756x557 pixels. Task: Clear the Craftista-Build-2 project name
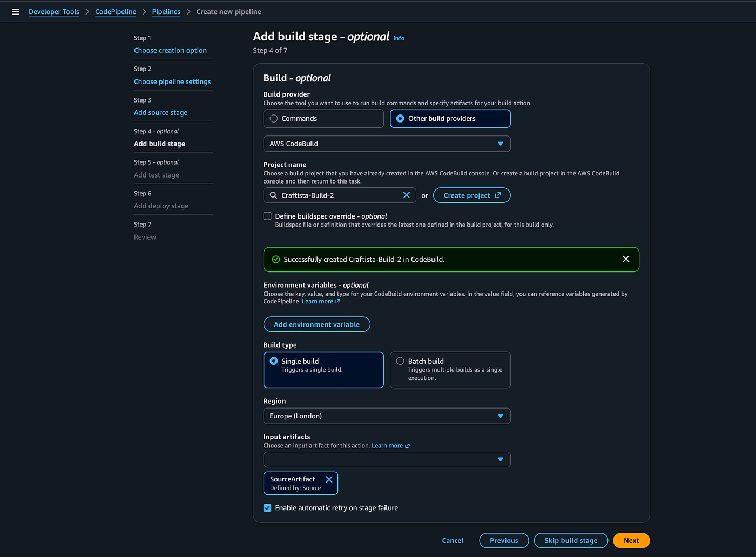tap(407, 195)
